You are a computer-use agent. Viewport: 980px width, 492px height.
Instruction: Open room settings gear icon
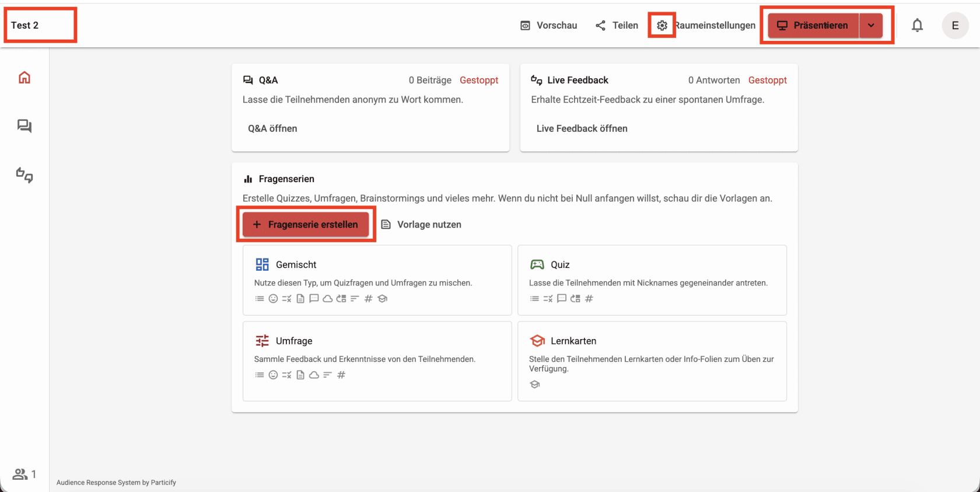pyautogui.click(x=661, y=26)
